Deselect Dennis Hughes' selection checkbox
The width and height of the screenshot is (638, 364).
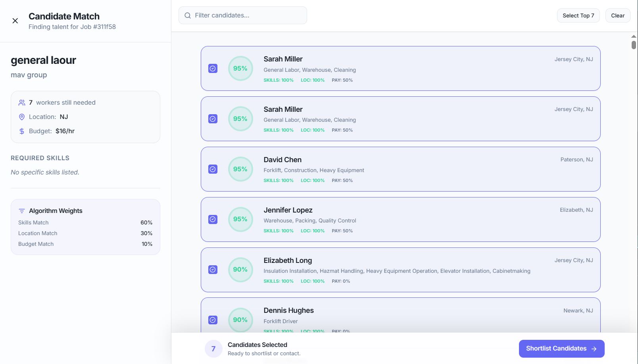point(213,320)
